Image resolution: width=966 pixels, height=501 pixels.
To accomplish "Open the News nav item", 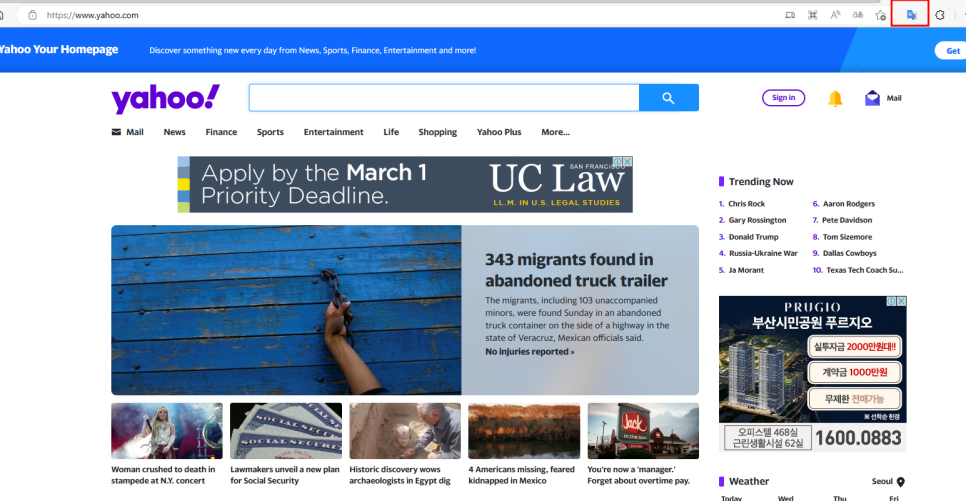I will (174, 132).
